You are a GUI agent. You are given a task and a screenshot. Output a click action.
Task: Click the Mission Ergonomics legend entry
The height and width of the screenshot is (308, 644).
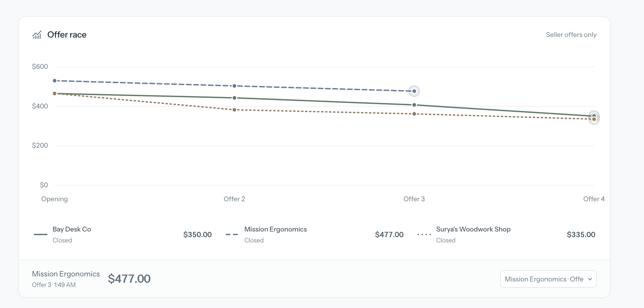point(315,234)
